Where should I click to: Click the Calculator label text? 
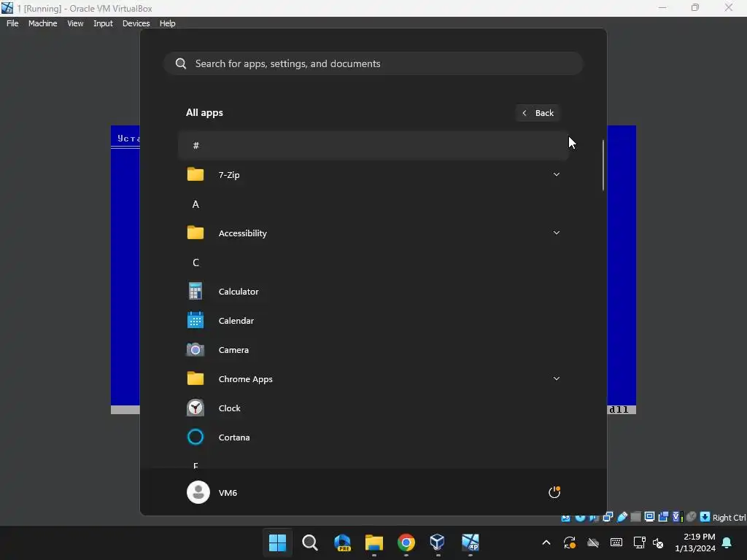coord(239,292)
